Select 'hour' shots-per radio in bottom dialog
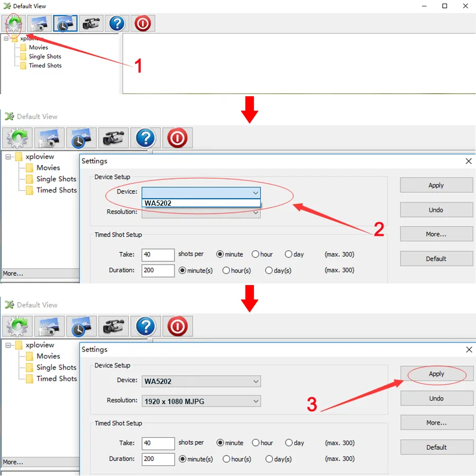The width and height of the screenshot is (476, 476). (x=256, y=443)
